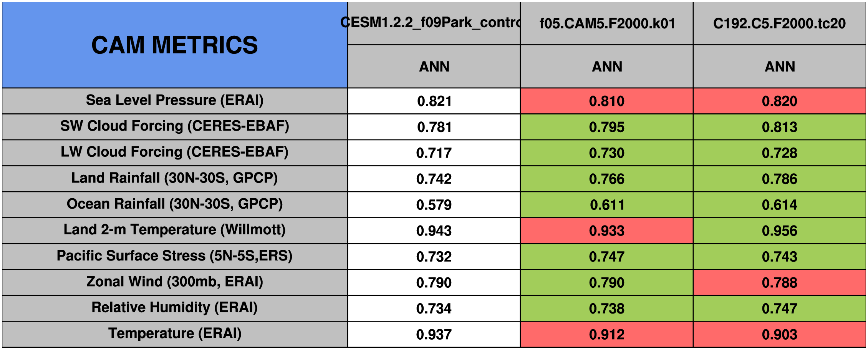Image resolution: width=868 pixels, height=350 pixels.
Task: Click the Land Rainfall (30N-30S, GPCP) label
Action: click(174, 178)
